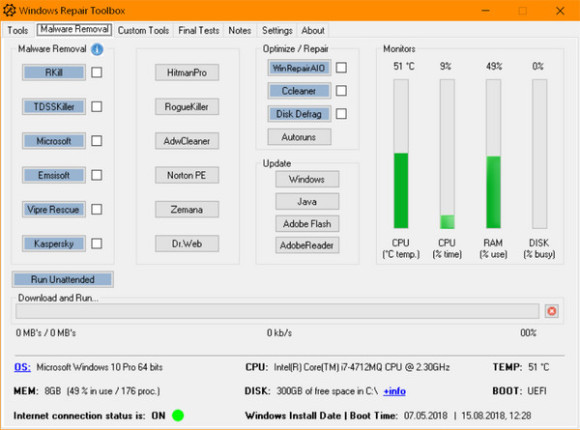Screen dimensions: 580x430
Task: Show the About tab
Action: [313, 30]
